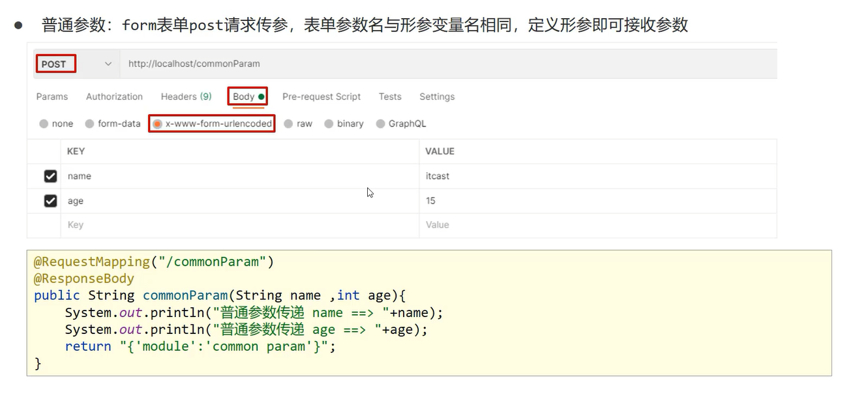
Task: Open the Headers (9) tab
Action: (186, 97)
